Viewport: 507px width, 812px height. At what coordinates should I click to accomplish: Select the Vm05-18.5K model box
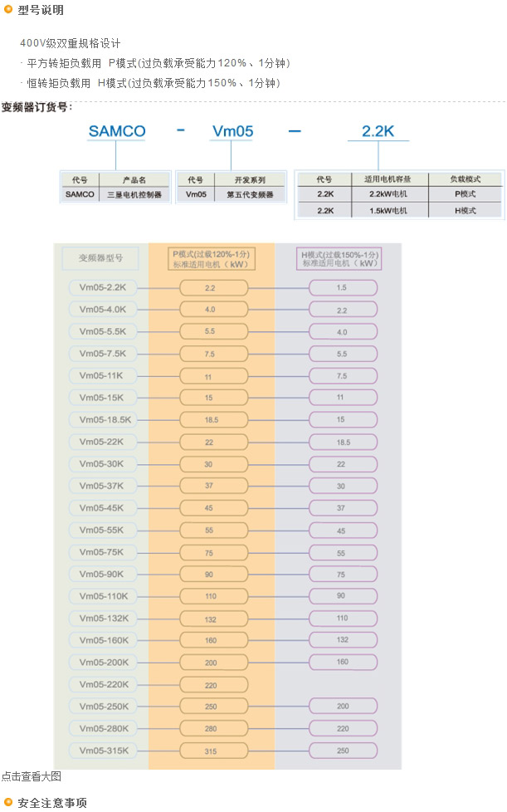[x=102, y=420]
